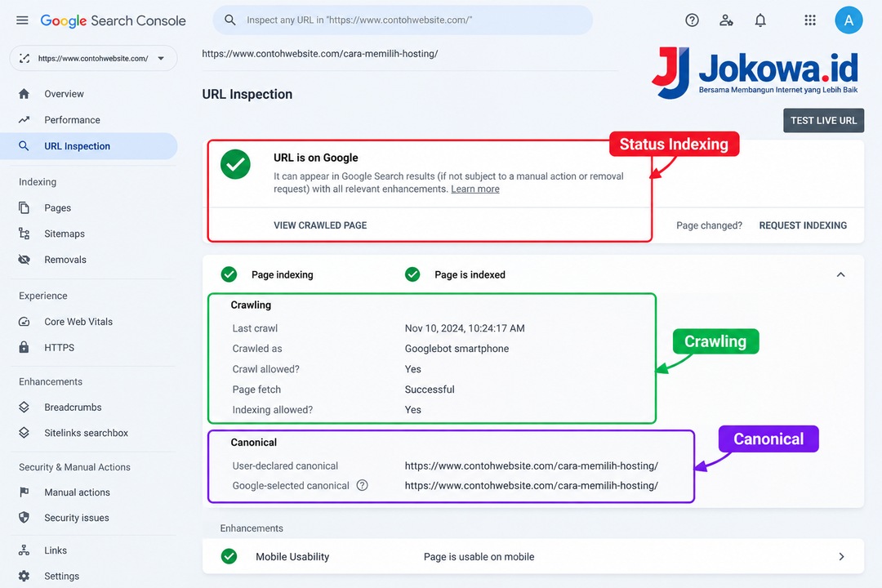Click the Settings gear icon
Image resolution: width=882 pixels, height=588 pixels.
tap(24, 577)
